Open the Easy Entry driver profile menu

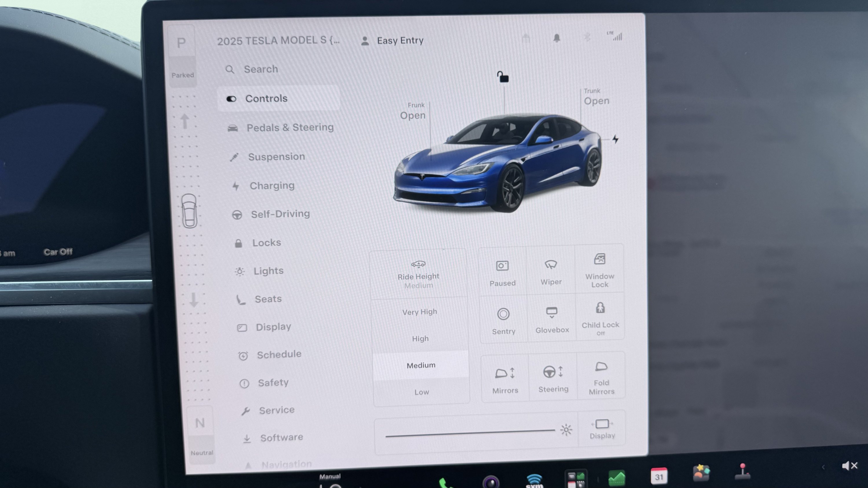pyautogui.click(x=392, y=41)
